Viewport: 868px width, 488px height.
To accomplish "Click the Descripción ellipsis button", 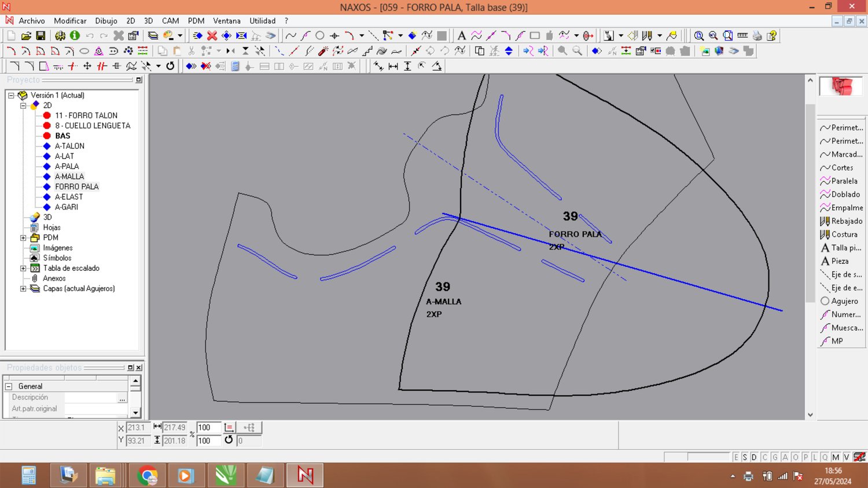I will click(x=122, y=398).
